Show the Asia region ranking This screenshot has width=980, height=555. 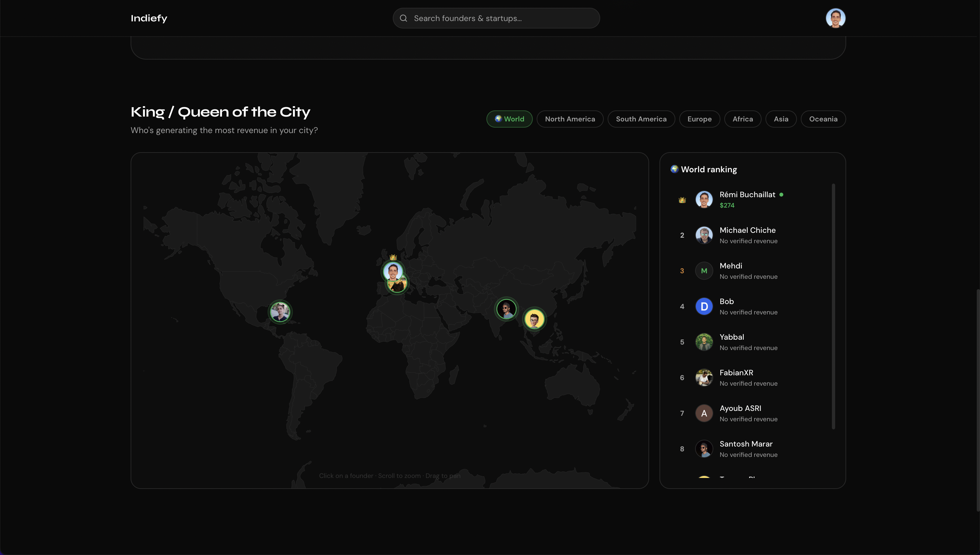[x=780, y=119]
